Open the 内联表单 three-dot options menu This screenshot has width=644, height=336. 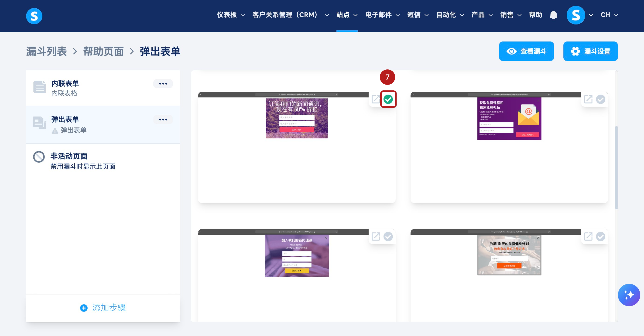(x=163, y=84)
